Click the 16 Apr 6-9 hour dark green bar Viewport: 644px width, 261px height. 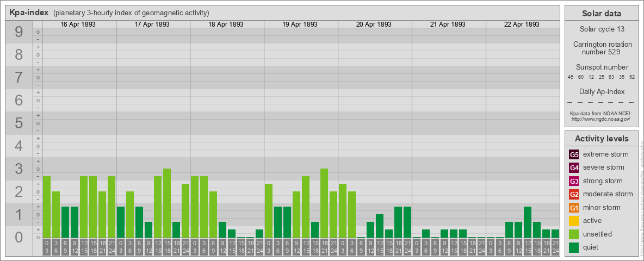(x=65, y=222)
